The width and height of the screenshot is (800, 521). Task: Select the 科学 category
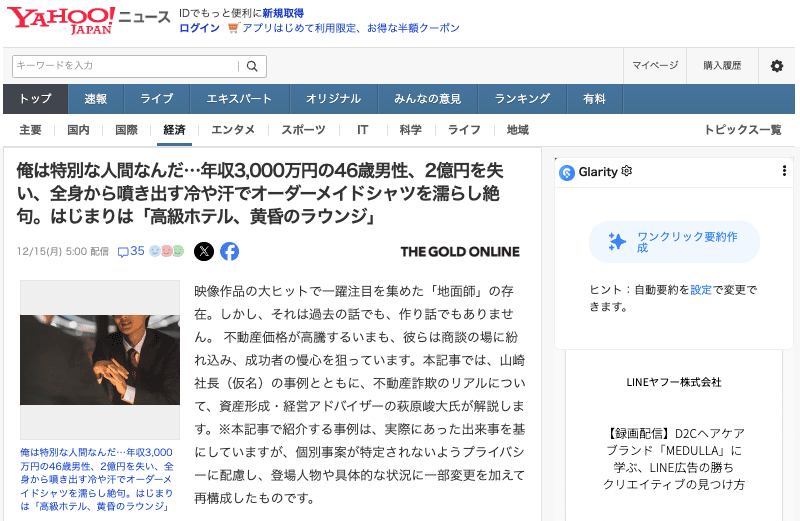point(411,130)
